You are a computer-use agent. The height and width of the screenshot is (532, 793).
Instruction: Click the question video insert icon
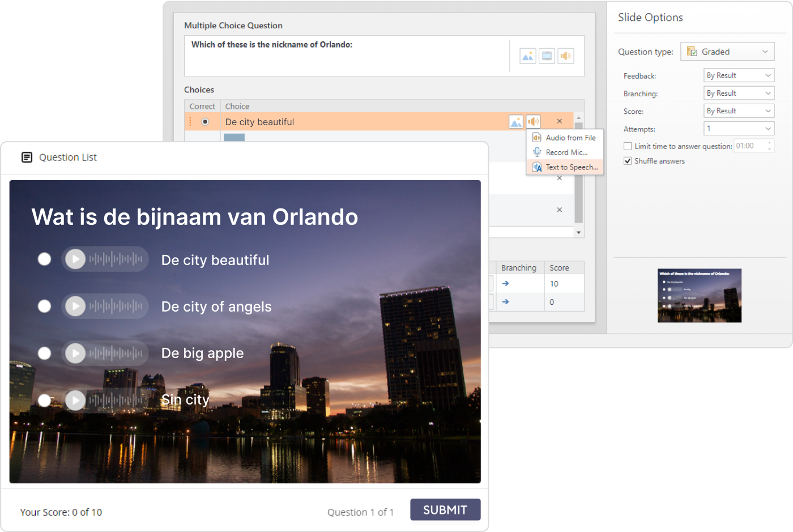[x=547, y=56]
